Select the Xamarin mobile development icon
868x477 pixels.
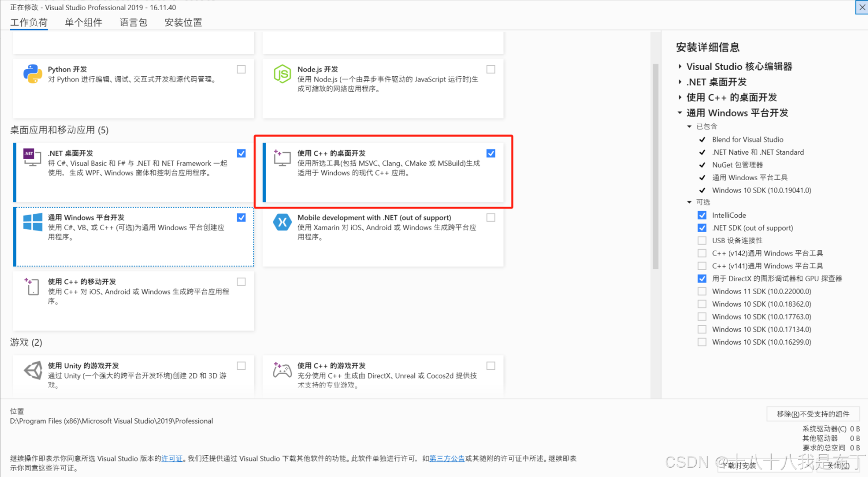tap(283, 222)
